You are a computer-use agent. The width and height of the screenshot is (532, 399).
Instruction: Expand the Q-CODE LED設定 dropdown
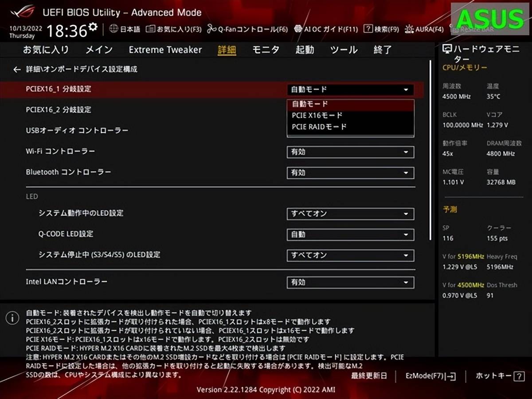[350, 235]
